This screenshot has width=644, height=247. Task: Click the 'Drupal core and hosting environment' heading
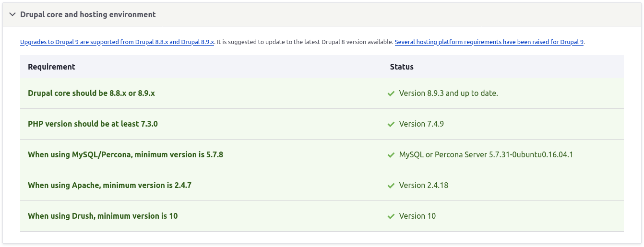click(x=88, y=14)
